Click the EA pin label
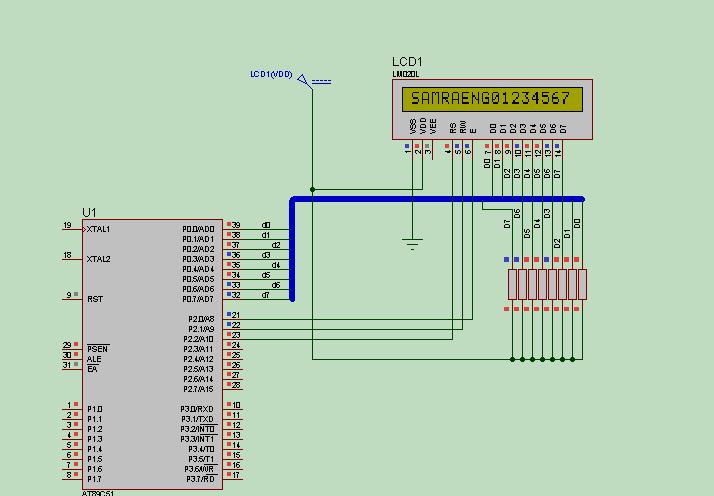The width and height of the screenshot is (714, 496). (92, 369)
